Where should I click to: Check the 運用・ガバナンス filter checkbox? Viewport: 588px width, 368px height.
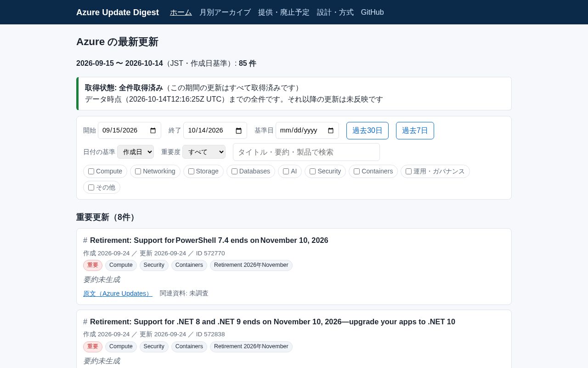click(409, 172)
